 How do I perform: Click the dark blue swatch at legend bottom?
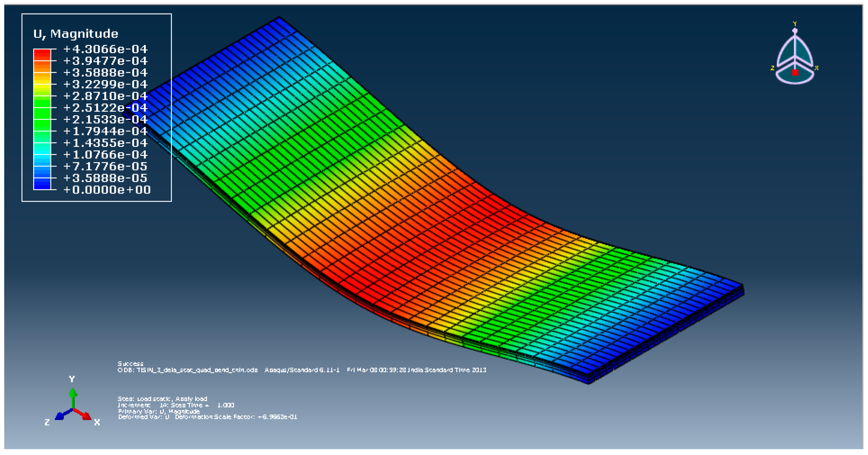tap(42, 186)
